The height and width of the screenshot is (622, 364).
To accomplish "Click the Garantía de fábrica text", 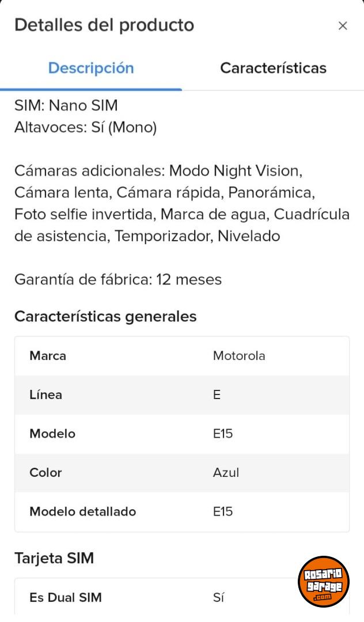I will point(118,280).
